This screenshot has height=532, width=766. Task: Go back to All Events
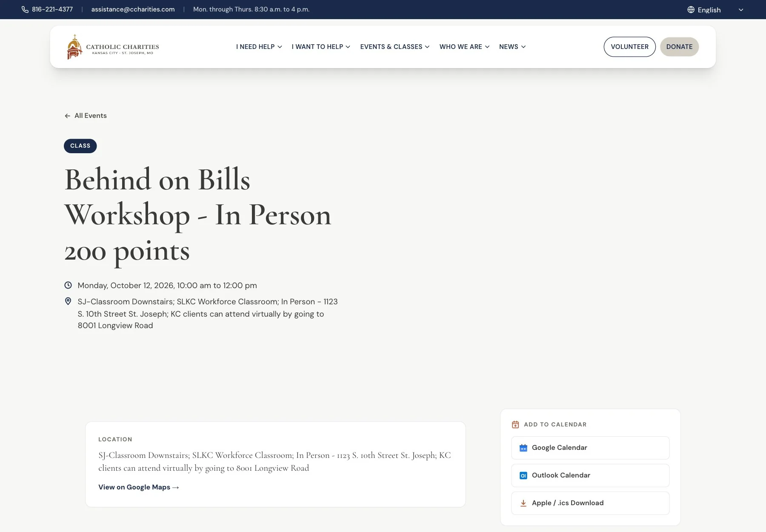[86, 116]
